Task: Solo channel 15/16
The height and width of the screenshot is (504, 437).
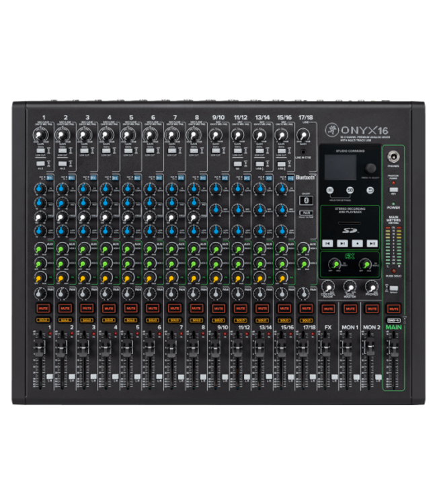Action: (x=284, y=320)
